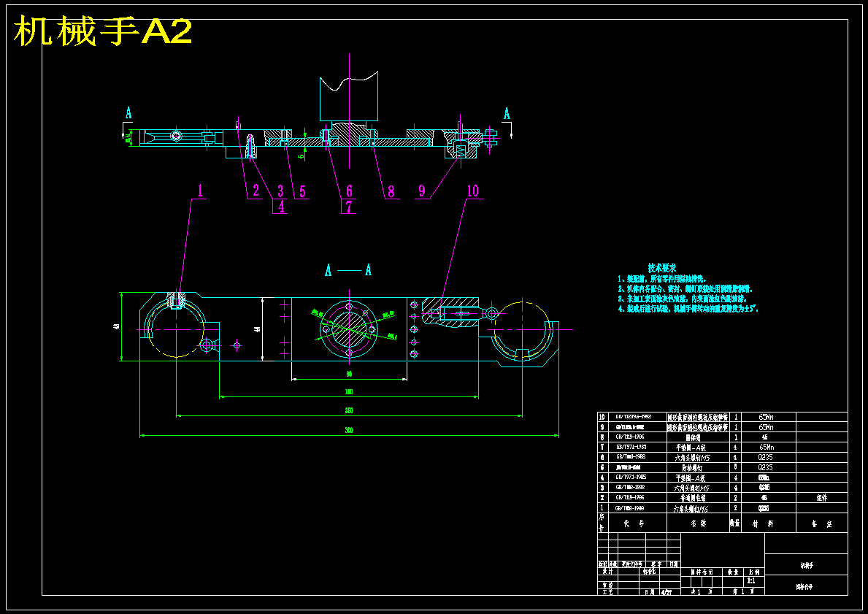The image size is (868, 614).
Task: Select part callout number 10
Action: pos(473,191)
